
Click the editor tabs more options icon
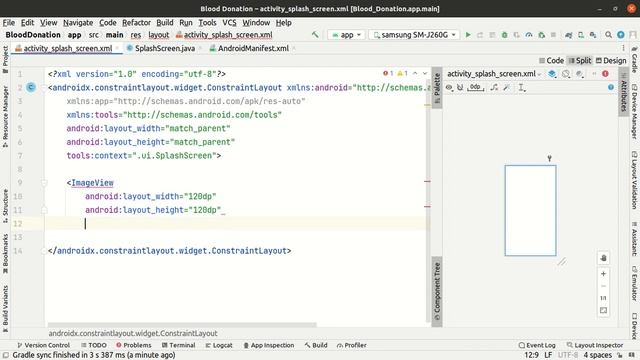coord(623,48)
